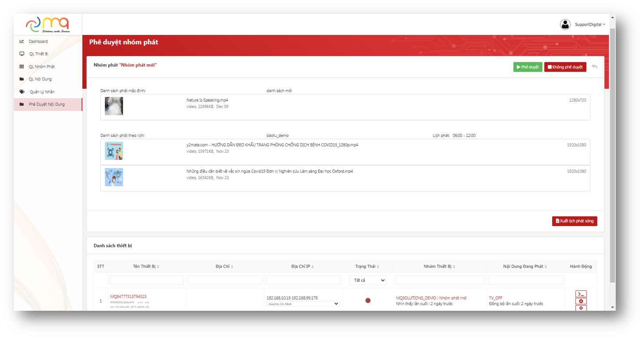
Task: Open QL Nhóm Phát sidebar item
Action: (x=41, y=66)
